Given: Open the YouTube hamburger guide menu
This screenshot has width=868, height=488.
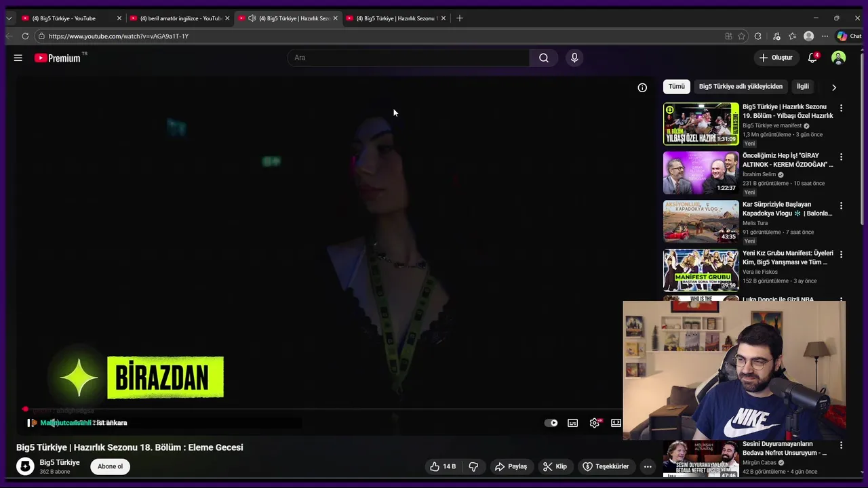Looking at the screenshot, I should (18, 58).
